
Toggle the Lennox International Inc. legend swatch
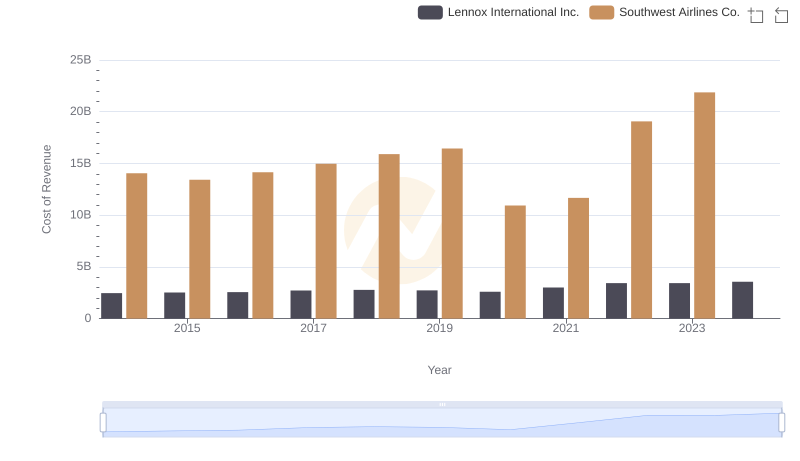(430, 12)
